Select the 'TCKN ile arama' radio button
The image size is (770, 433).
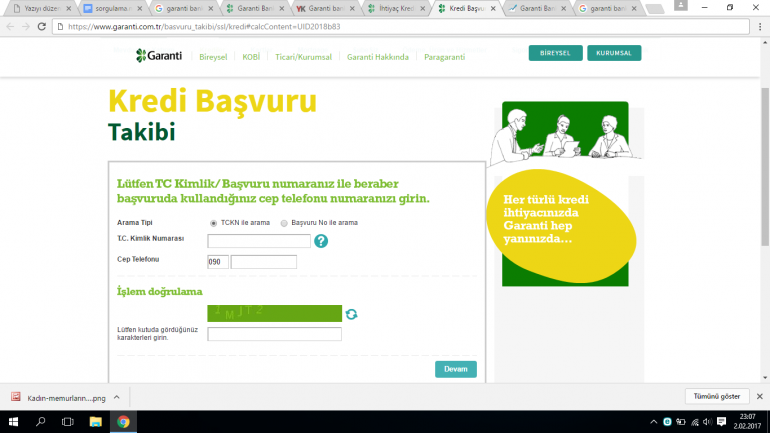(213, 223)
